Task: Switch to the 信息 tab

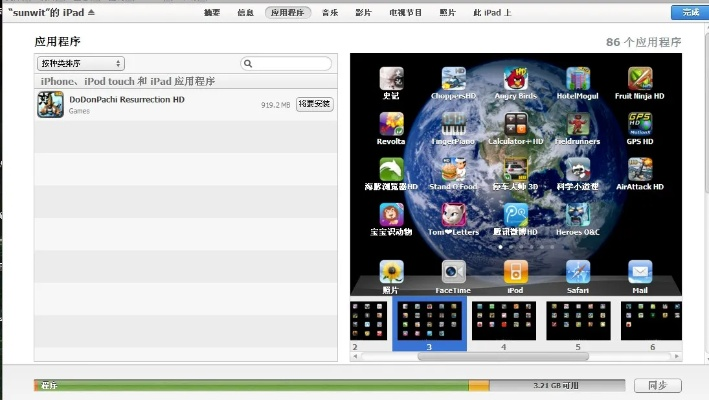Action: [245, 12]
